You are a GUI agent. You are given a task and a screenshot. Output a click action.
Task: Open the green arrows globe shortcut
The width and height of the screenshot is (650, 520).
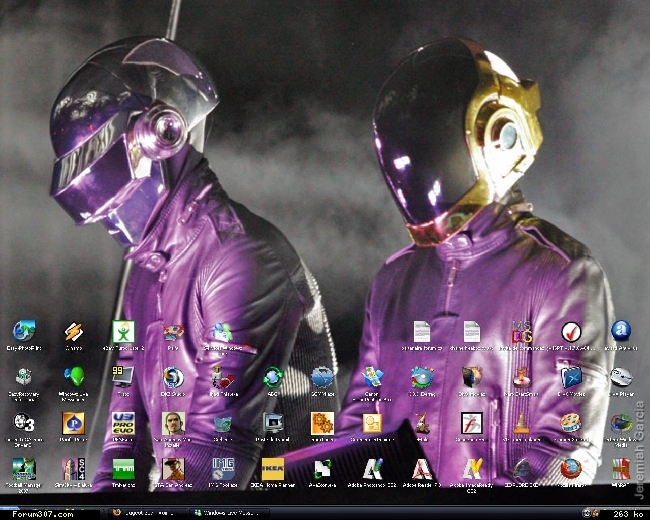tap(273, 377)
